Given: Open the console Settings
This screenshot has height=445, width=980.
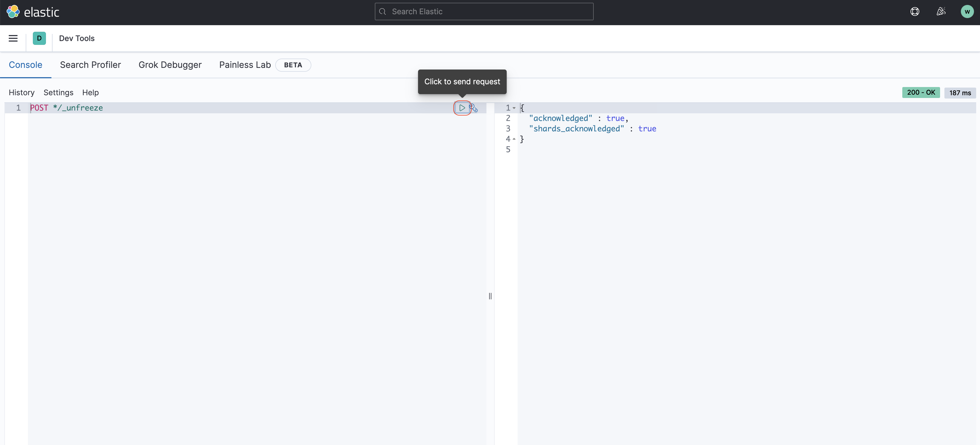Looking at the screenshot, I should coord(58,93).
